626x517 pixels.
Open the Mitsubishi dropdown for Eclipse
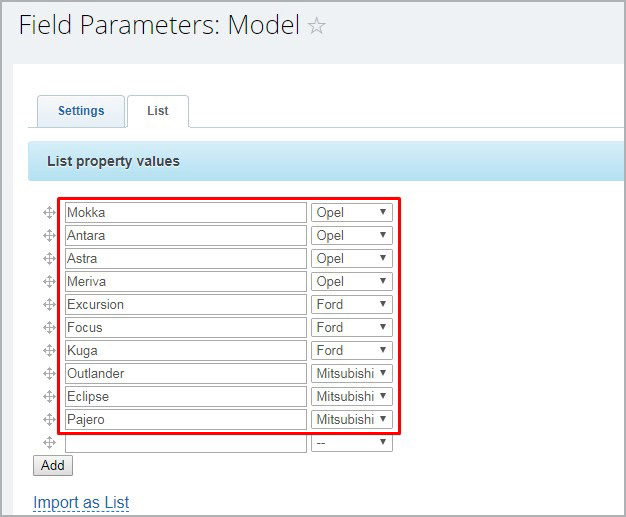(x=352, y=396)
